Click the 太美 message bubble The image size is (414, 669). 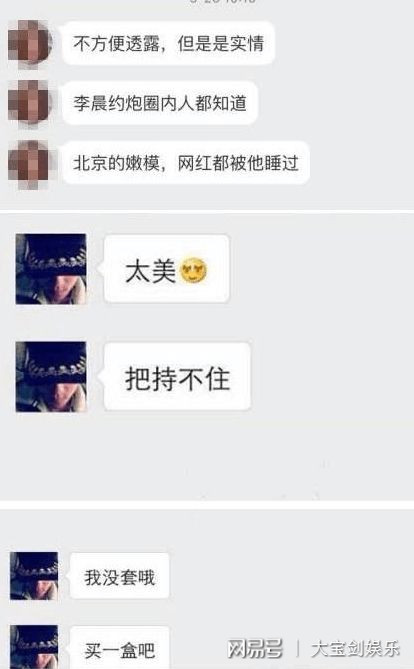166,269
